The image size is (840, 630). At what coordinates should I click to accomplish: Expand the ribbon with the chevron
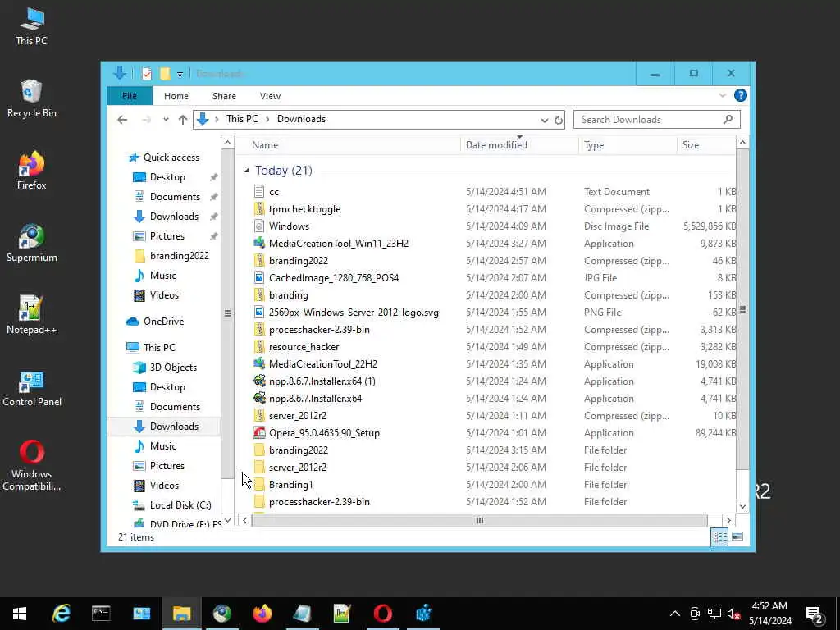coord(722,95)
